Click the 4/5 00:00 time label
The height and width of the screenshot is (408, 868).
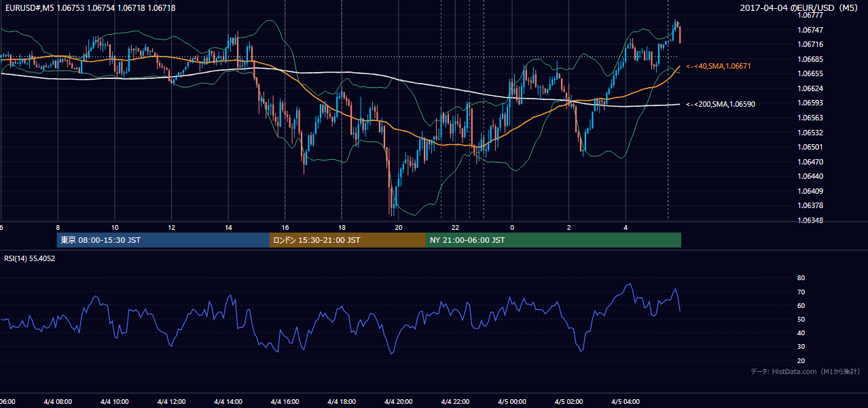[x=512, y=402]
